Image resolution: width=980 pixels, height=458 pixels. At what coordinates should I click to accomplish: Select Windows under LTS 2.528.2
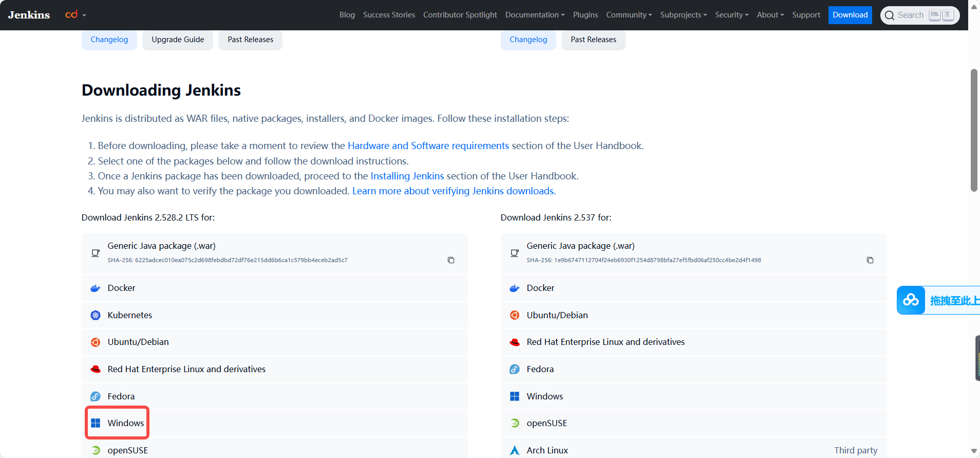click(x=275, y=423)
